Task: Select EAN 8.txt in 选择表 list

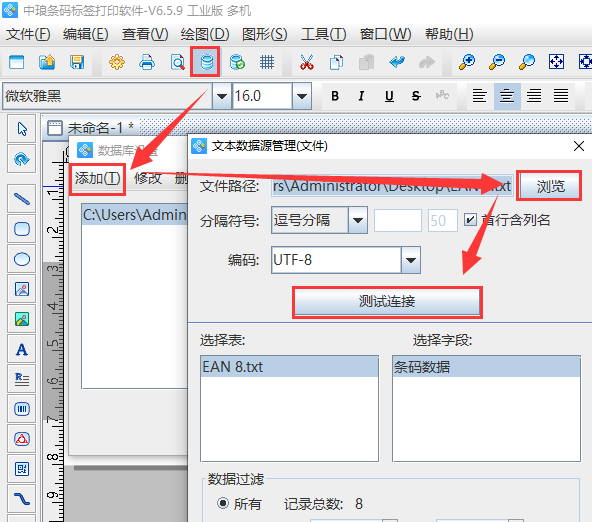Action: click(289, 366)
